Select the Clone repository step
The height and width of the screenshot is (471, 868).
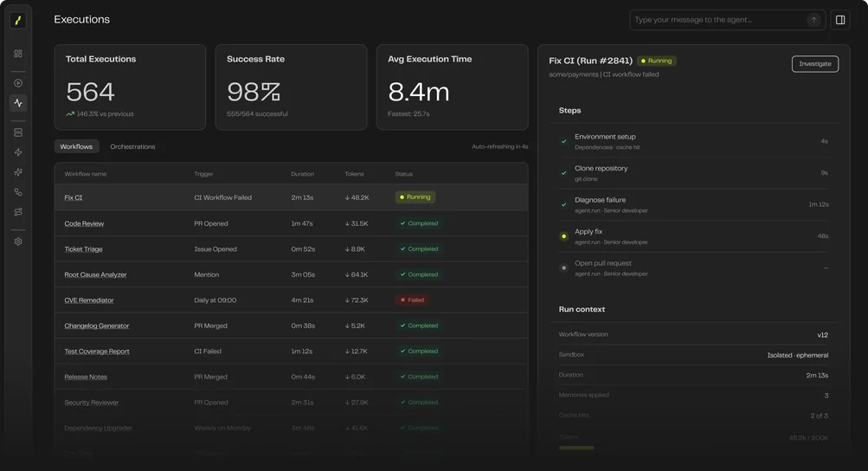pyautogui.click(x=694, y=173)
